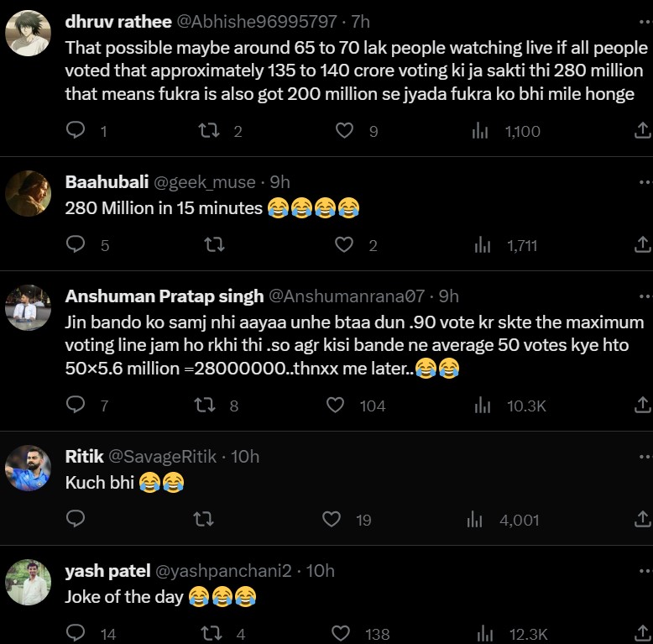
Task: Open more options on Baahubali's tweet
Action: point(645,182)
